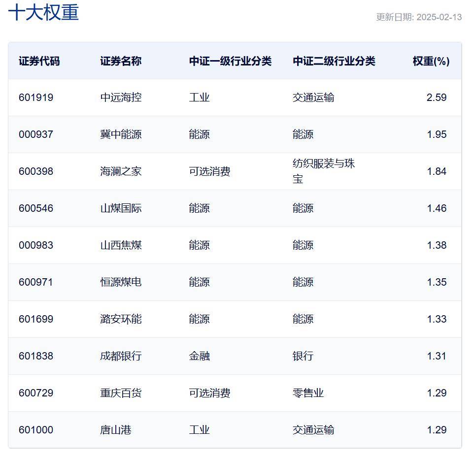
Task: Click 交通运输 in the 中远海控 row
Action: (313, 98)
